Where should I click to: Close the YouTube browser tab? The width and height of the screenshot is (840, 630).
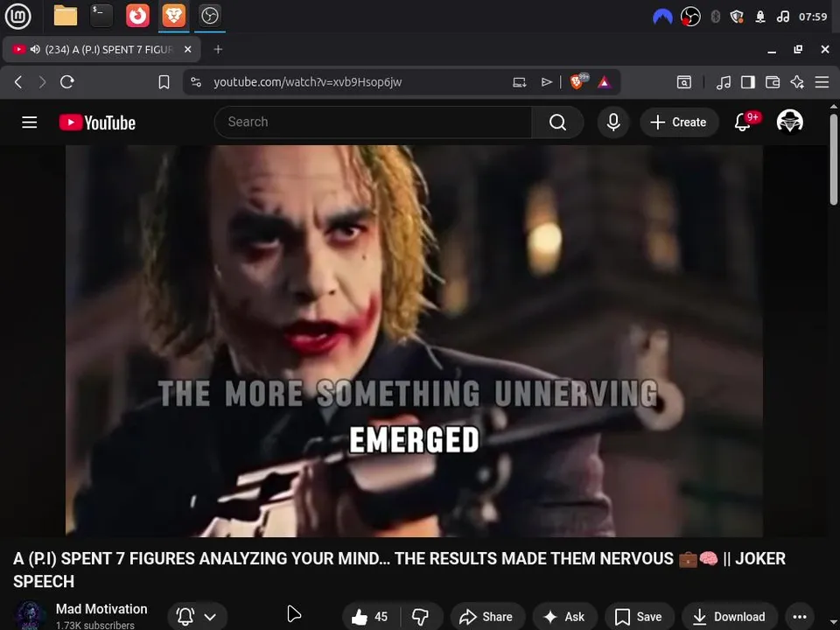coord(187,49)
